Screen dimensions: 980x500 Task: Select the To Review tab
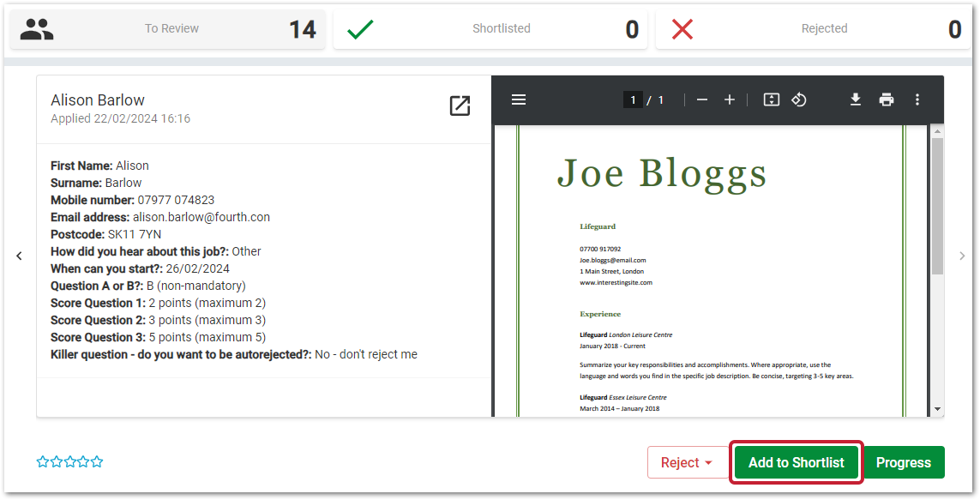[x=168, y=29]
